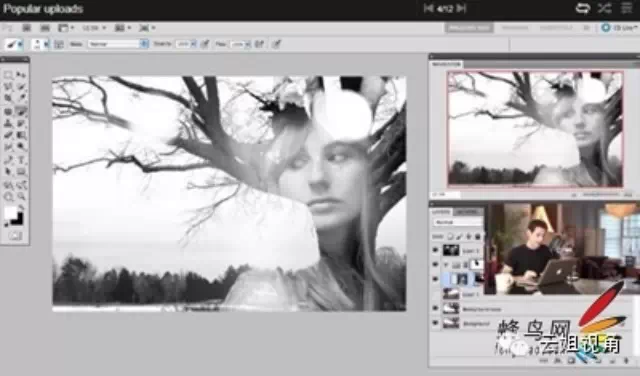Viewport: 640px width, 376px height.
Task: Open the View Extras dropdown
Action: pyautogui.click(x=65, y=28)
